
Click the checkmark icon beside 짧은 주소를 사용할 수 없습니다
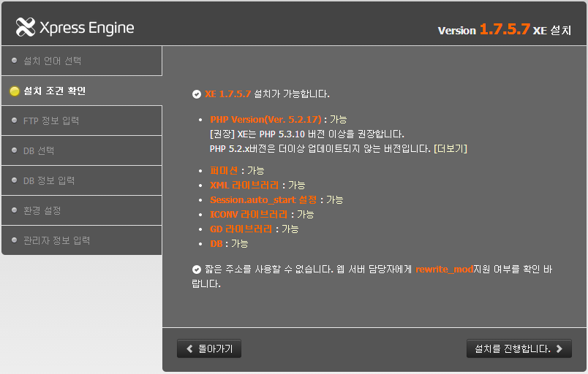pyautogui.click(x=197, y=270)
